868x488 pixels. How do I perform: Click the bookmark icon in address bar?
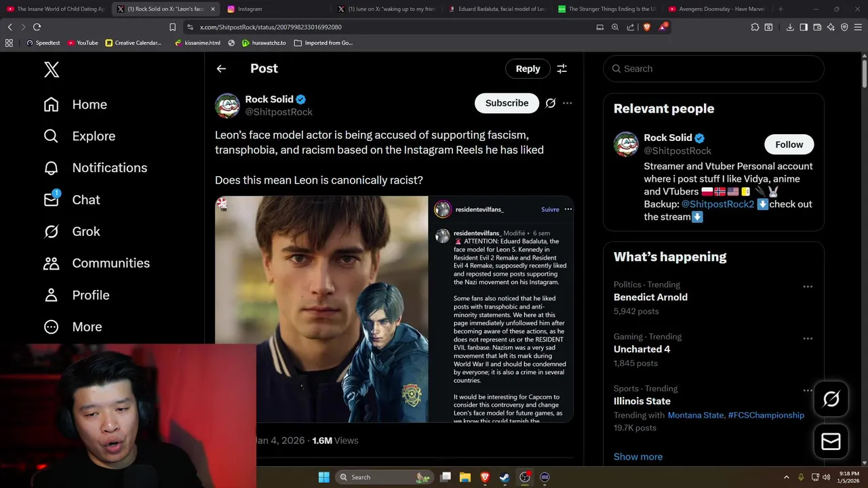(x=172, y=27)
